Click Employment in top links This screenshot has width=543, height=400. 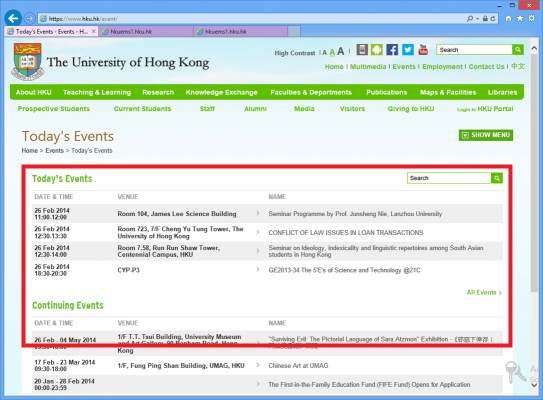point(442,66)
